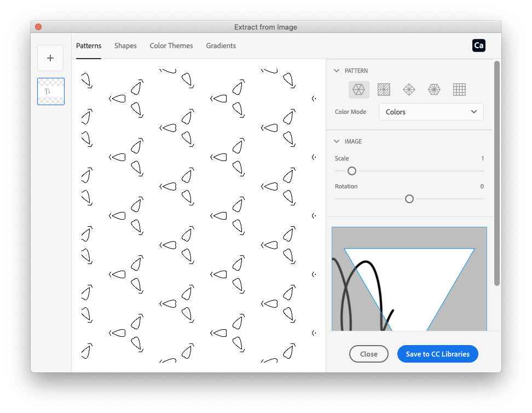Viewport: 532px width, 413px height.
Task: Add a new image with the plus button
Action: point(50,58)
